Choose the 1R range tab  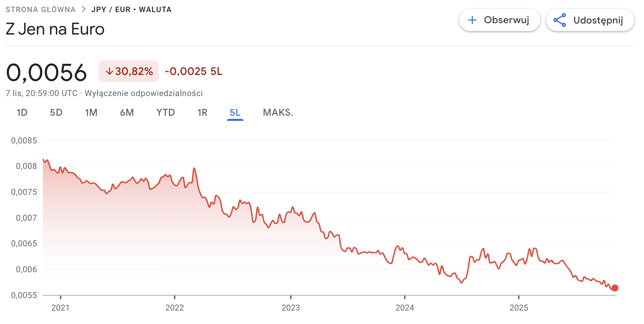click(x=202, y=113)
